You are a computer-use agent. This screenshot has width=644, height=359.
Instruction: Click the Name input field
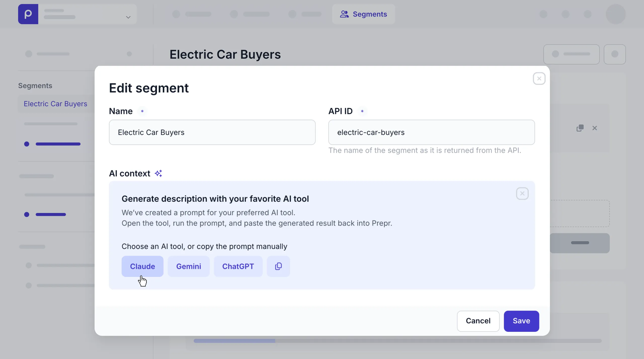click(x=212, y=132)
